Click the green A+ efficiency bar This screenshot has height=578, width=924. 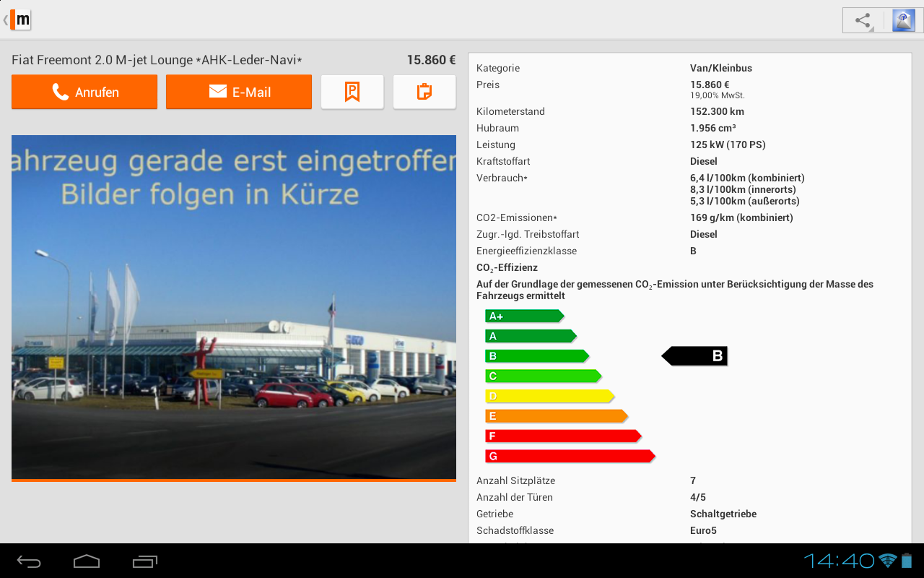point(523,316)
